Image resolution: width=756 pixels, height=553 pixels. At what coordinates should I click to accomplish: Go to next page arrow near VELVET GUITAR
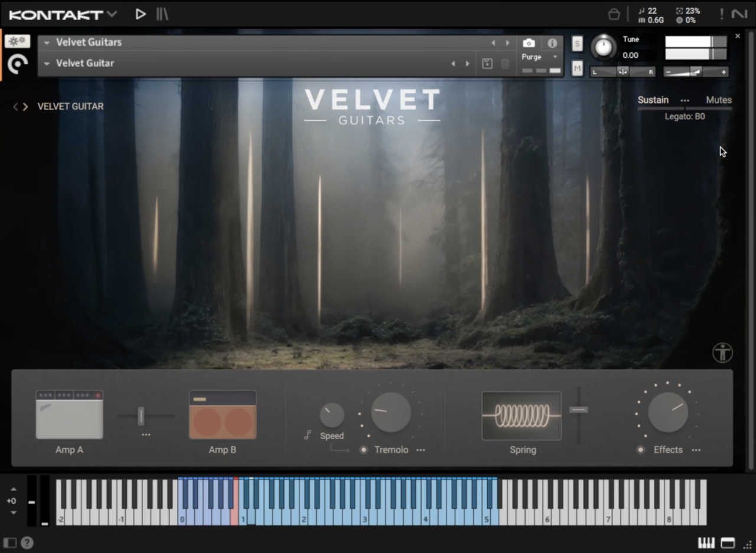[25, 107]
